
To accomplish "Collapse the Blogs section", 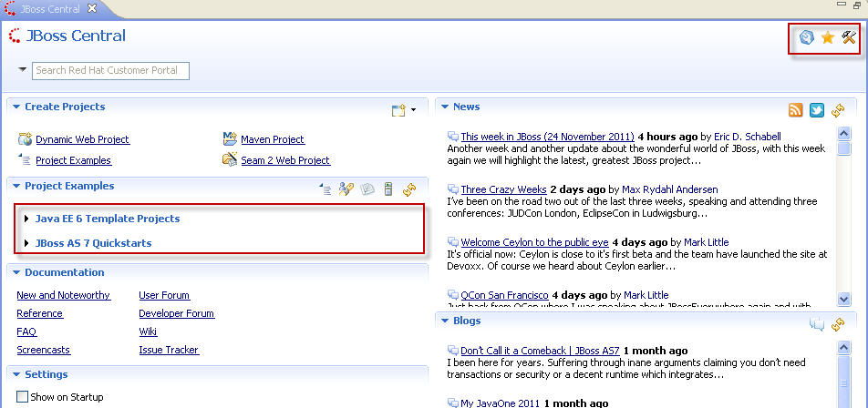I will coord(445,321).
